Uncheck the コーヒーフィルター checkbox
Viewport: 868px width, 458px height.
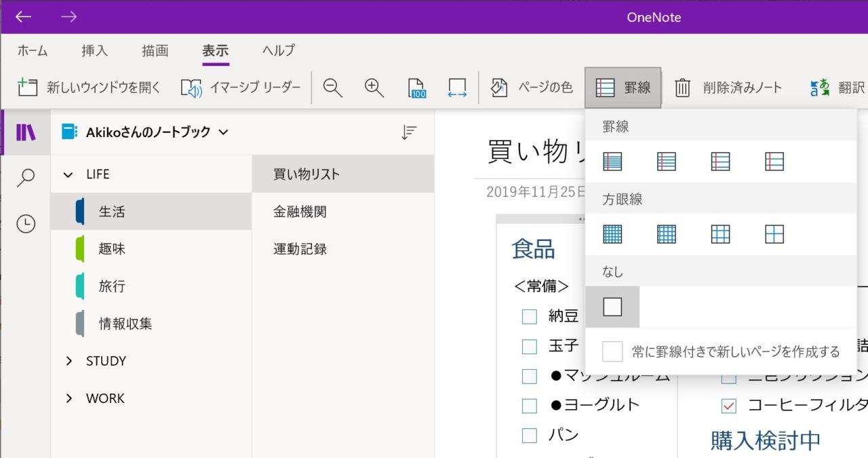pos(729,406)
